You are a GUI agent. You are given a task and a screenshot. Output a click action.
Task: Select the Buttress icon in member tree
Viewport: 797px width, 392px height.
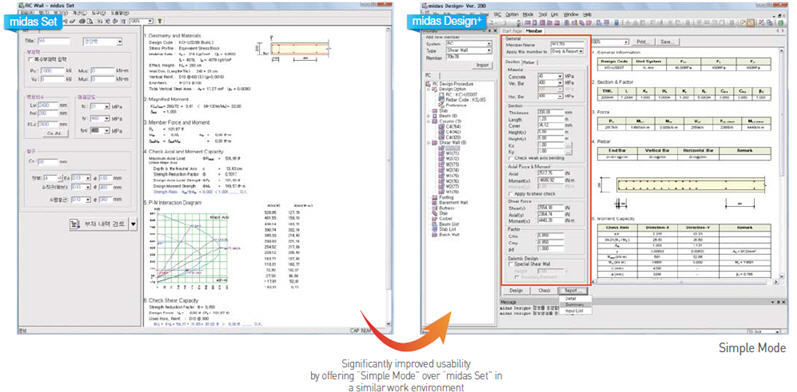[x=435, y=208]
